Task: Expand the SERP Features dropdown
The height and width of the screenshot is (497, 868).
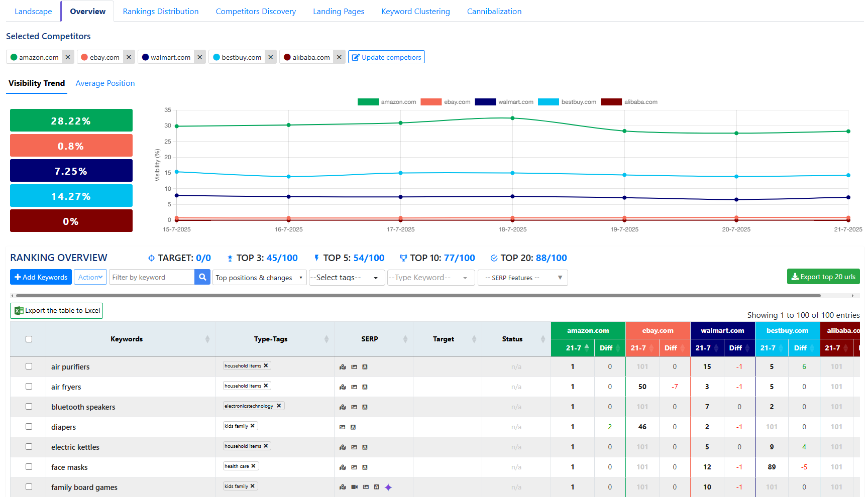Action: pyautogui.click(x=523, y=278)
